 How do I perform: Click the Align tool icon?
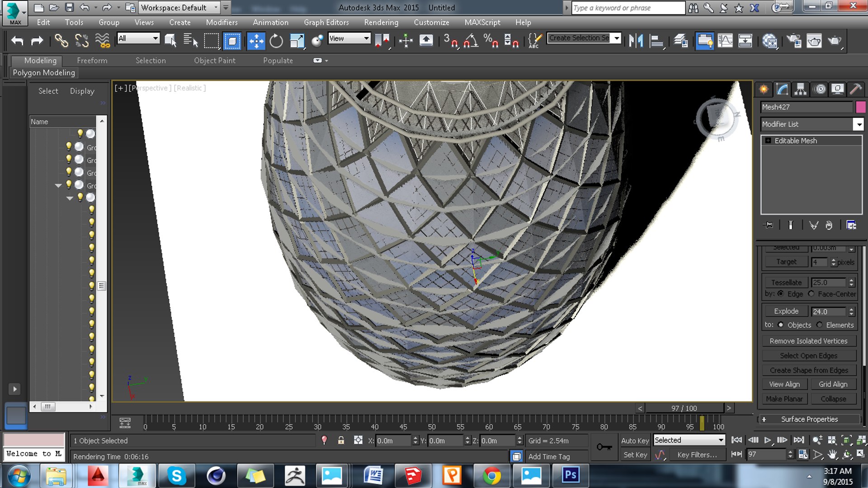point(656,41)
